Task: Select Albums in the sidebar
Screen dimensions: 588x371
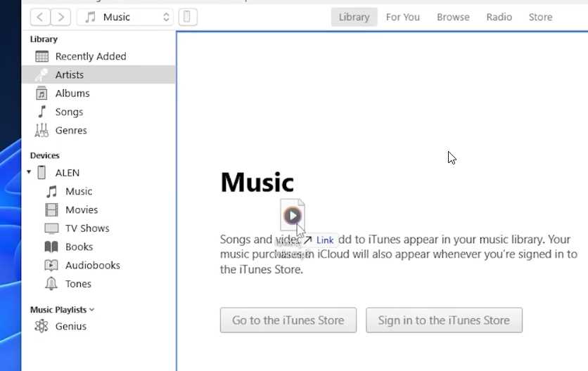Action: pyautogui.click(x=72, y=93)
